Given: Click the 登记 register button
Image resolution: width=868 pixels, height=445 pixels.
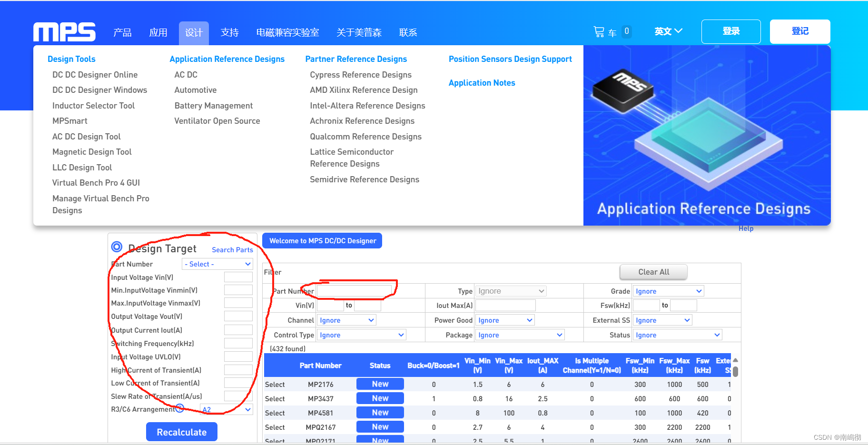Looking at the screenshot, I should click(800, 31).
